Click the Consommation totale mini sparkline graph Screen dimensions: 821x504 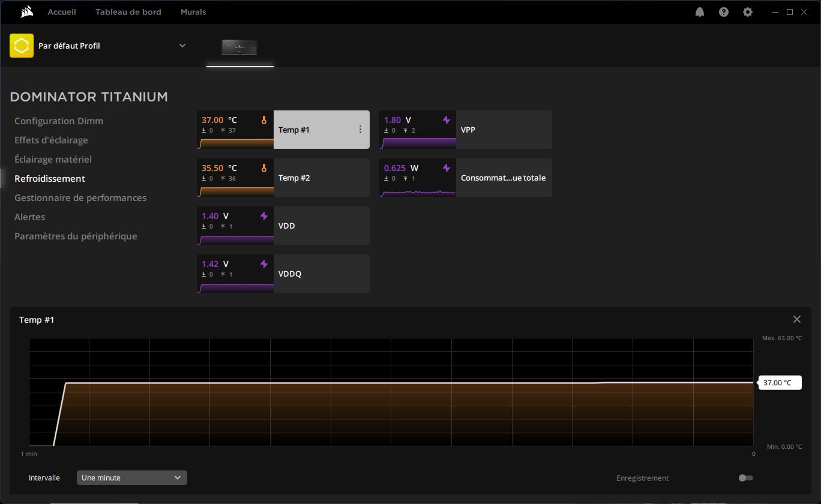click(418, 192)
